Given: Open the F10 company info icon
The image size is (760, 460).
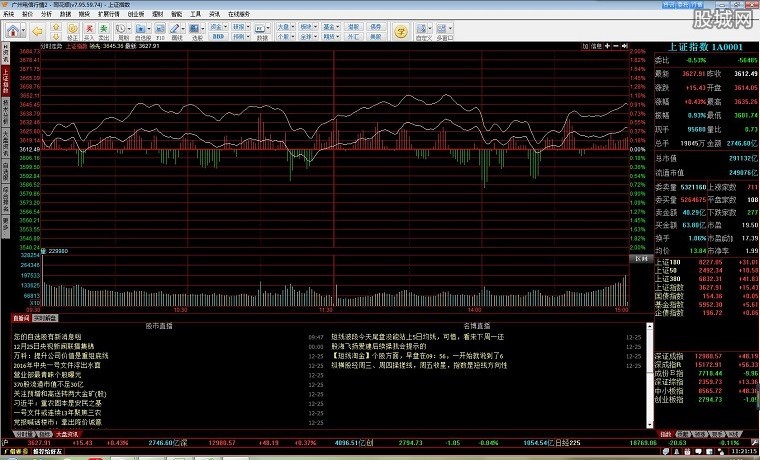Looking at the screenshot, I should [x=160, y=32].
